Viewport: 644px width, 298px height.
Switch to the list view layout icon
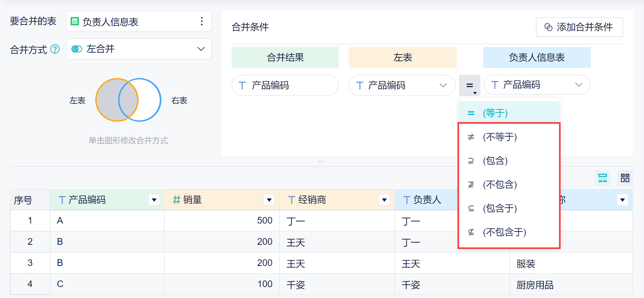click(x=602, y=178)
